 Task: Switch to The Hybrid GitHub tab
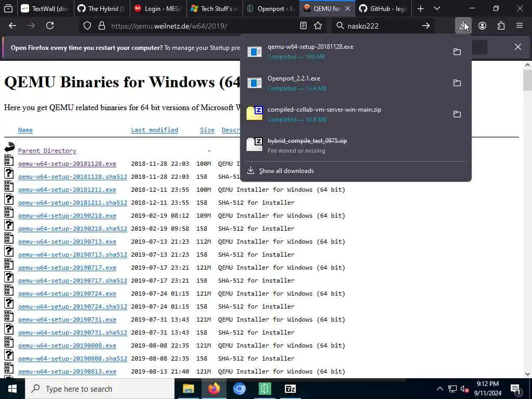pos(101,9)
